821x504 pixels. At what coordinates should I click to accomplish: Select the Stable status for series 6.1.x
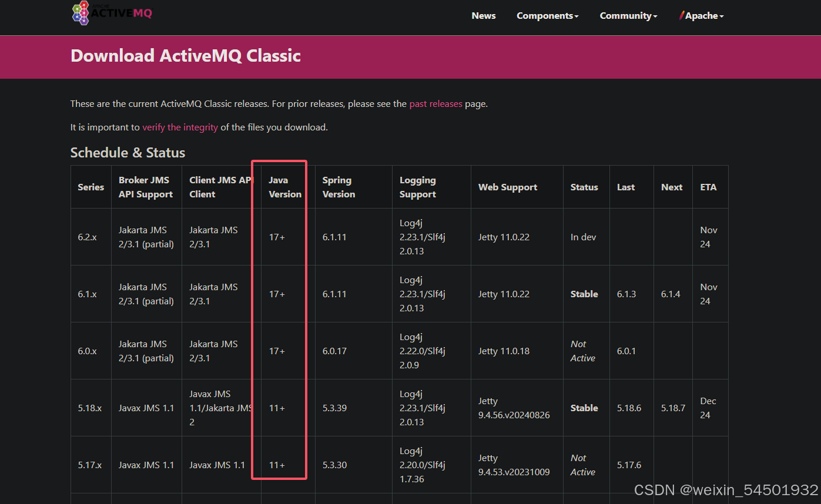[584, 294]
